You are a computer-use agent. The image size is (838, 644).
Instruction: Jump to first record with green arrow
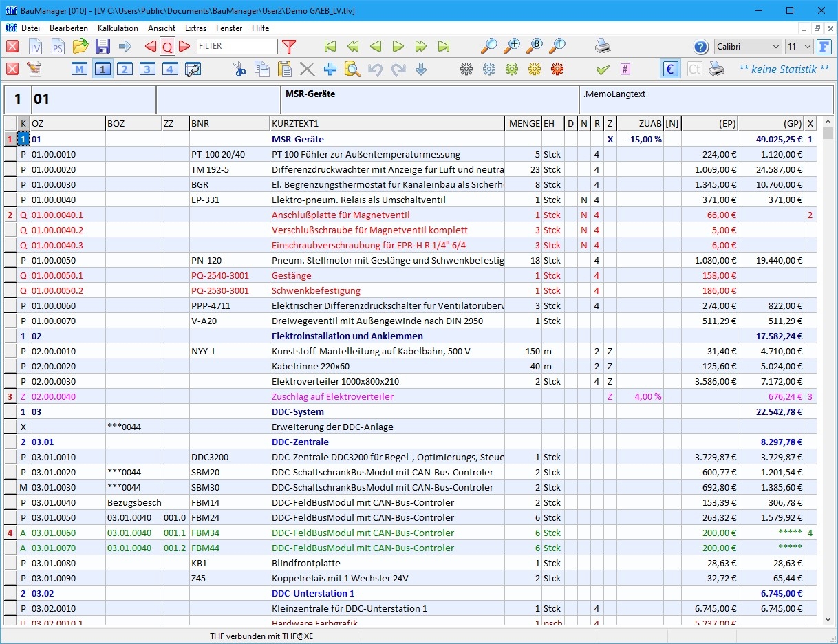[330, 47]
